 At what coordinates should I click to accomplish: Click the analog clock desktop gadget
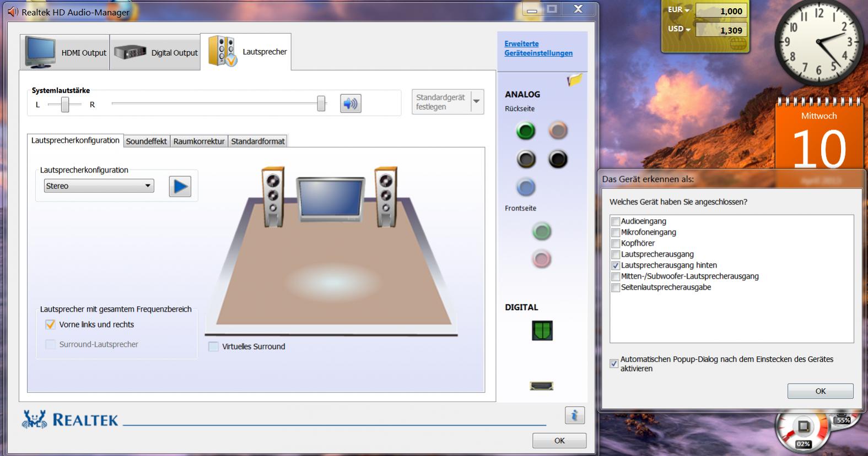(819, 42)
